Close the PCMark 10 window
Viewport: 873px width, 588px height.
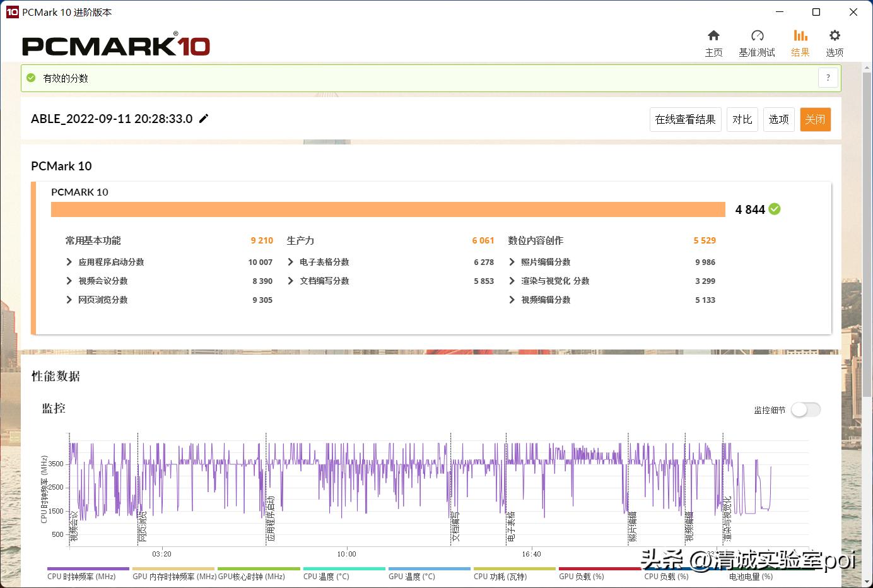click(853, 12)
